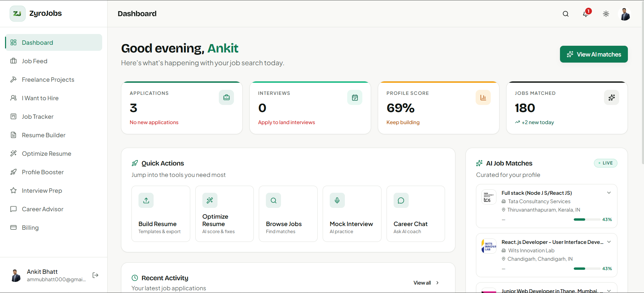Click the magic wand icon on Optimize card
This screenshot has height=293, width=644.
point(210,200)
